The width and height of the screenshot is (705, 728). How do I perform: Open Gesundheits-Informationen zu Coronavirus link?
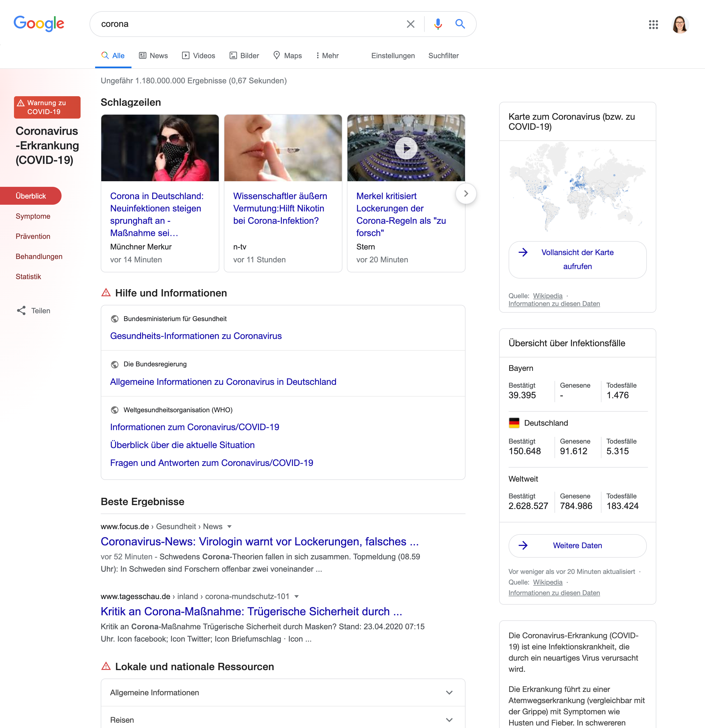pos(196,336)
